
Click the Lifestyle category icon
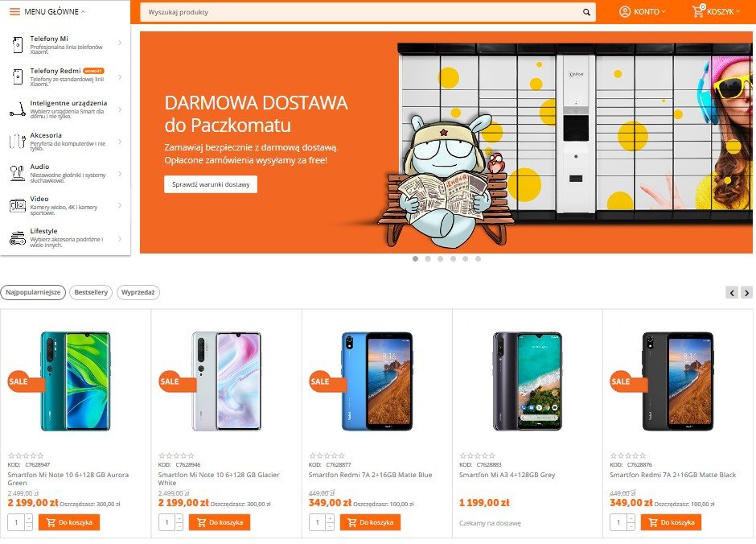click(x=18, y=237)
